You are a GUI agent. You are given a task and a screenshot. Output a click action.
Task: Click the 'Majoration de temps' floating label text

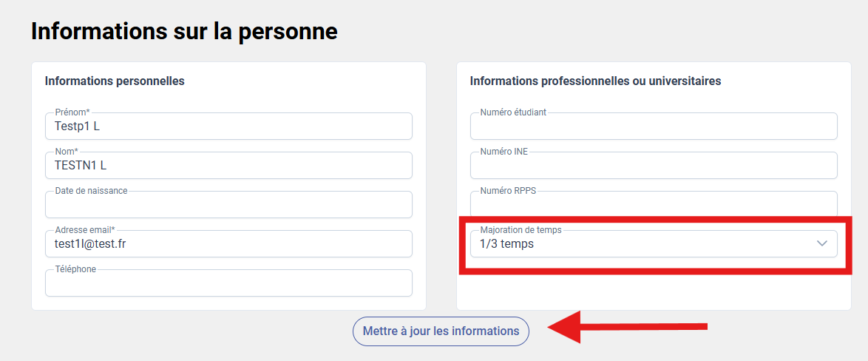(526, 230)
